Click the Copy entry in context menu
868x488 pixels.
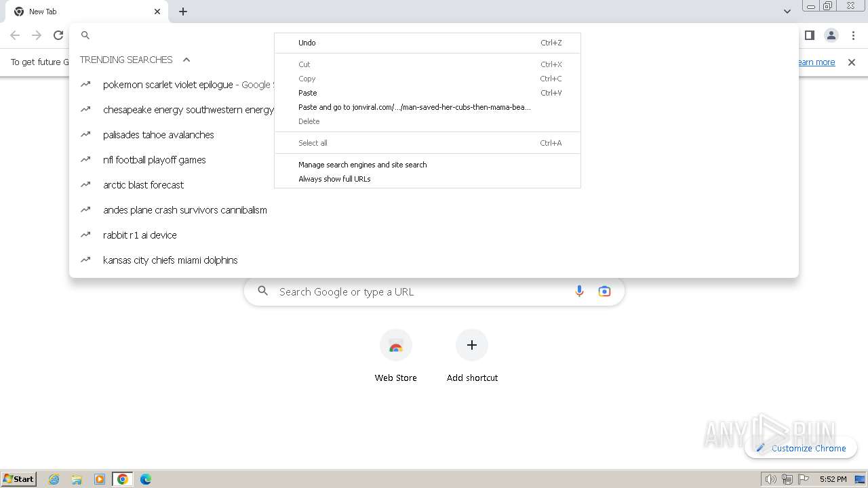[x=427, y=79]
